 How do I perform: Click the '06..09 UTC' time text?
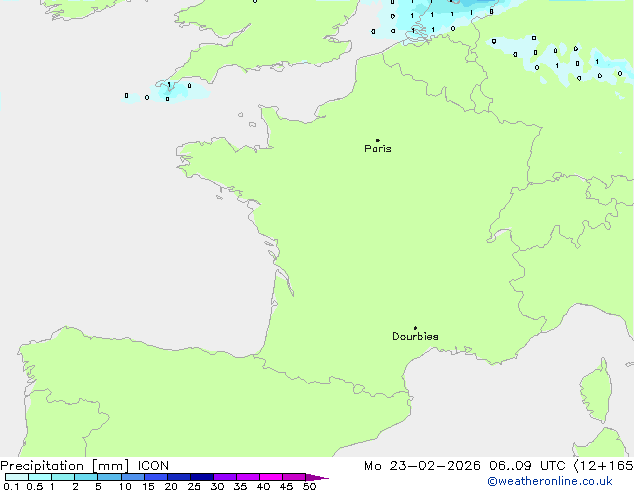(x=527, y=466)
